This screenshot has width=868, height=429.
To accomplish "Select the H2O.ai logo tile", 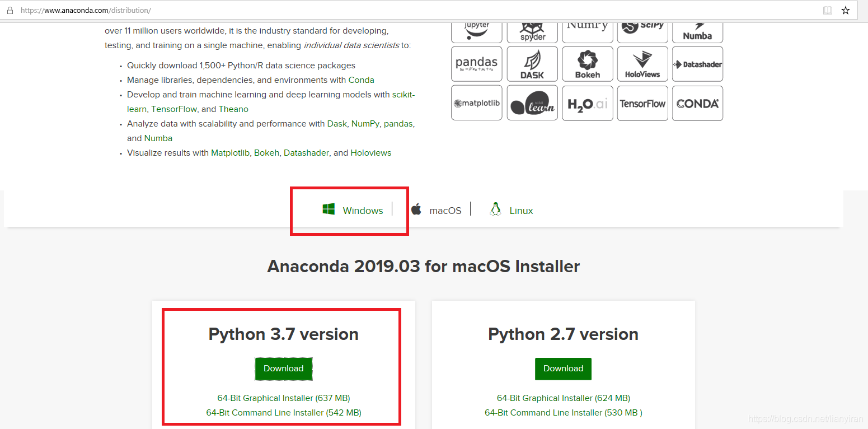I will click(x=588, y=103).
